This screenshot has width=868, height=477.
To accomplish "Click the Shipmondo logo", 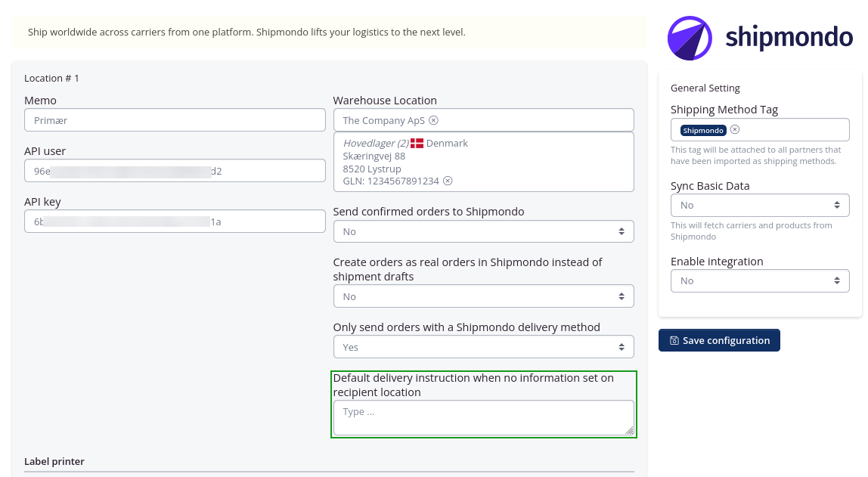I will coord(760,38).
